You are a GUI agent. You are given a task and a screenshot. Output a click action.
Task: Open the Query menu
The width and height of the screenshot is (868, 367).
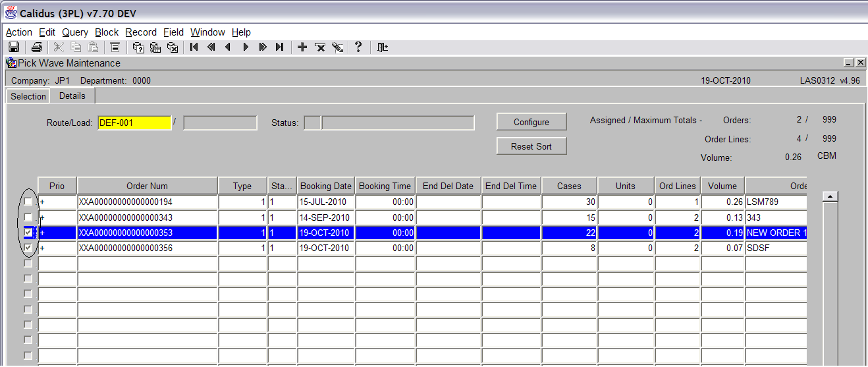(x=75, y=32)
